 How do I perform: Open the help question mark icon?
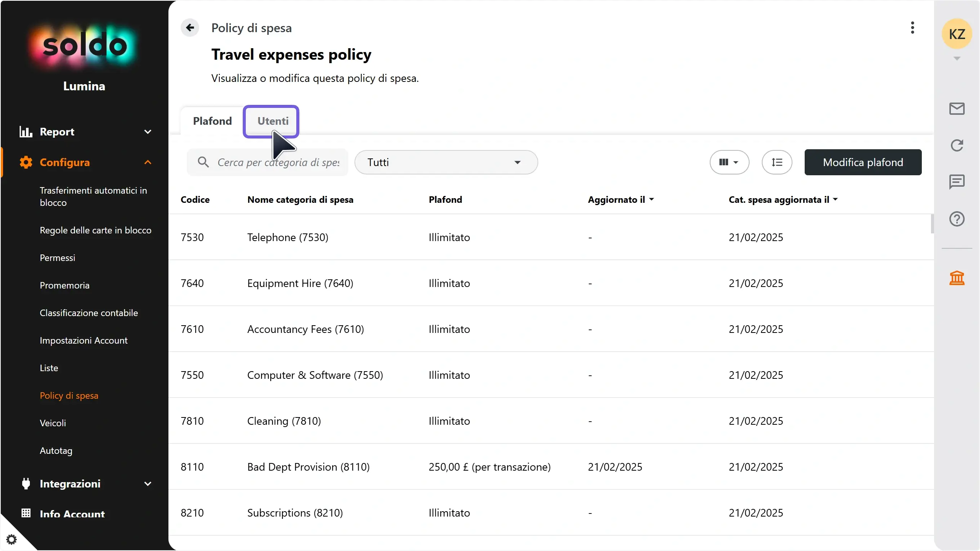click(x=957, y=219)
